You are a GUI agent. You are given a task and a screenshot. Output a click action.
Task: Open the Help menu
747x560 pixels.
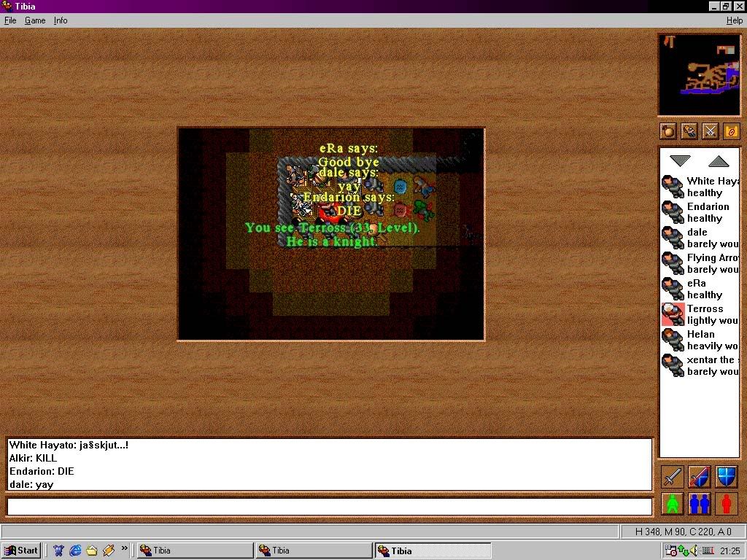point(734,20)
